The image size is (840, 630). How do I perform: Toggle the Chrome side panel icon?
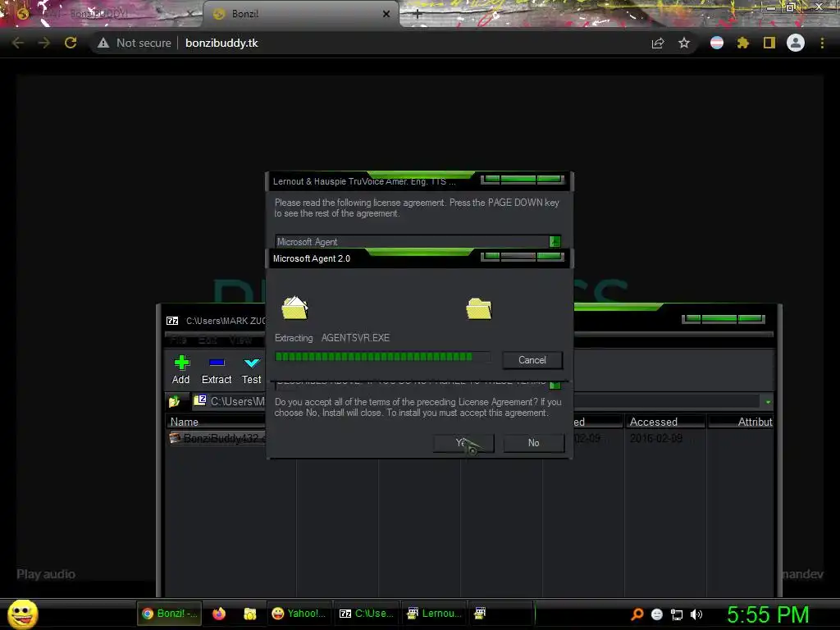tap(769, 43)
